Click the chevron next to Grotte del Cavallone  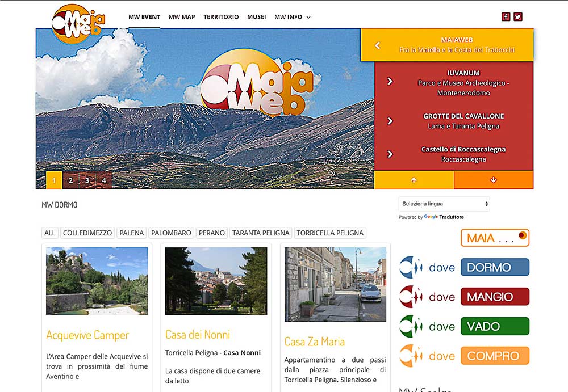(x=390, y=121)
